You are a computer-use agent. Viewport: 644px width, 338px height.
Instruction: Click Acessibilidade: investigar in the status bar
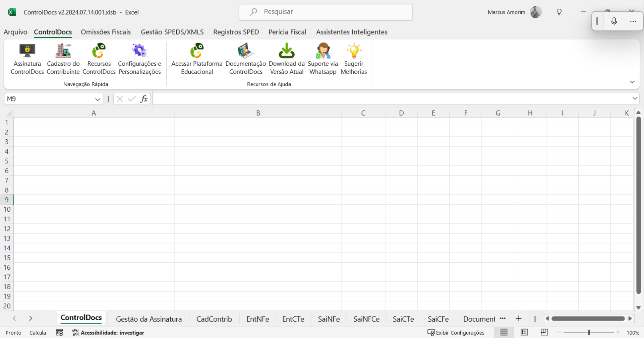[x=108, y=333]
